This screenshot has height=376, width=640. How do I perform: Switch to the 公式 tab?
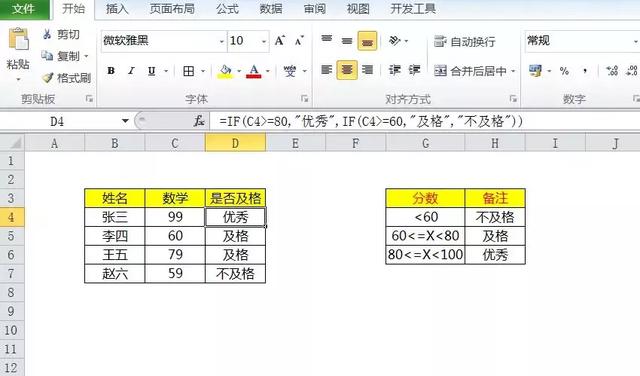(x=227, y=9)
